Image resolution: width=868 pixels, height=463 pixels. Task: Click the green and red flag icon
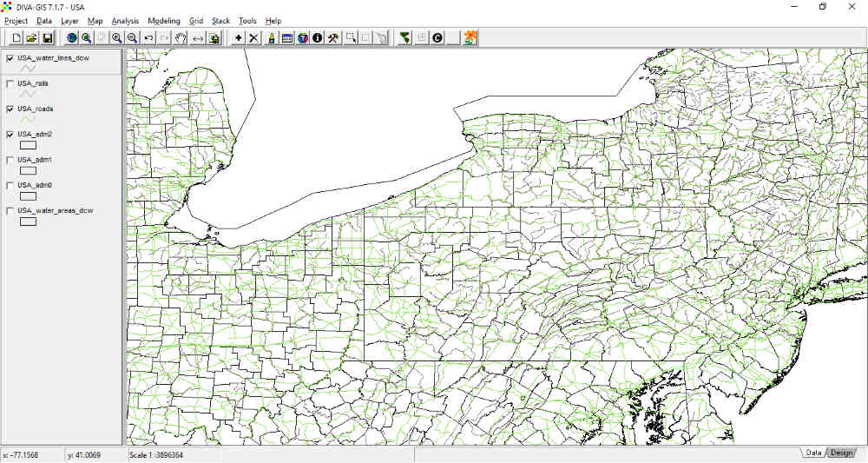(405, 37)
